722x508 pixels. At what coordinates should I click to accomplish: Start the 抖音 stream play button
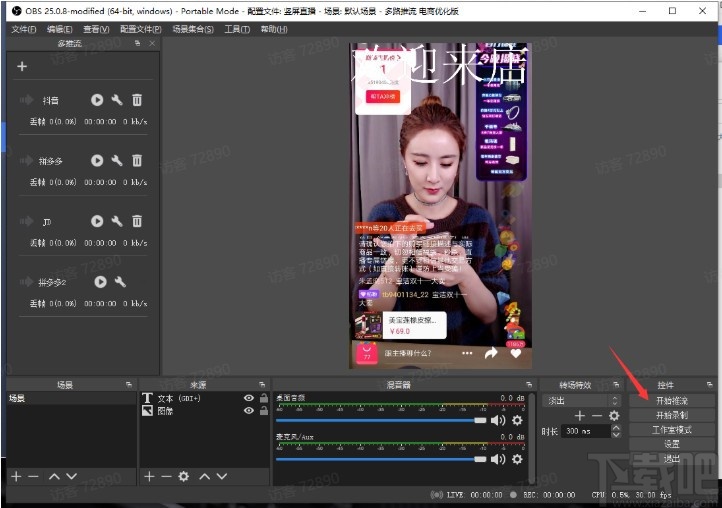coord(97,99)
